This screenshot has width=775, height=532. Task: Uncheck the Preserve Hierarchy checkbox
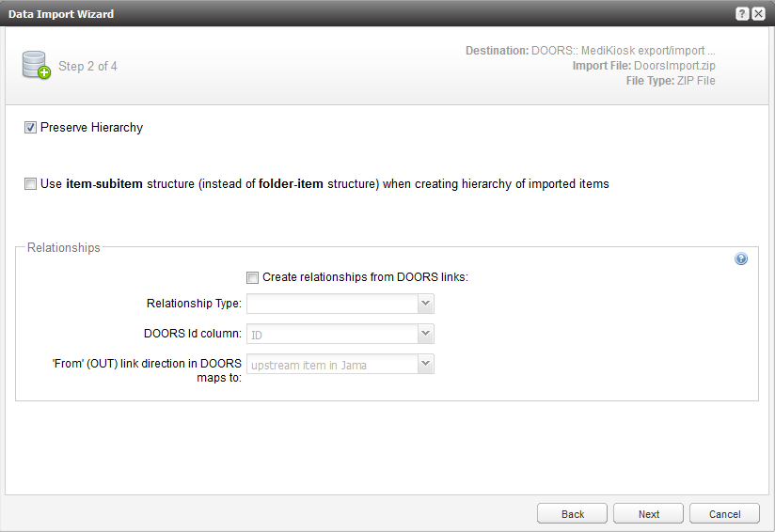click(31, 128)
